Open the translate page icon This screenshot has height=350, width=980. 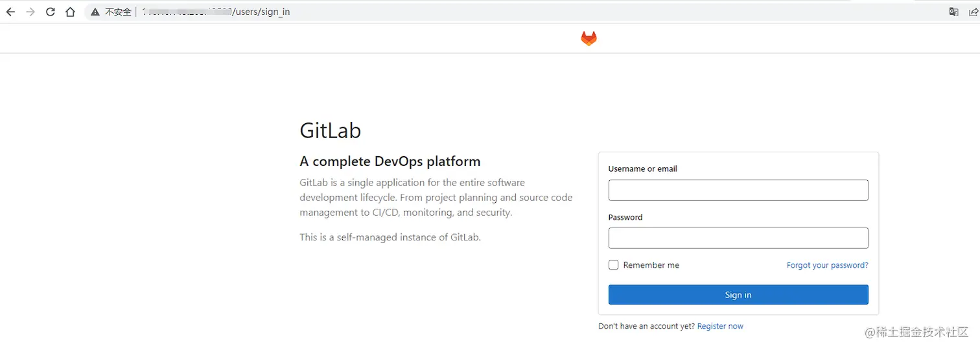click(953, 12)
